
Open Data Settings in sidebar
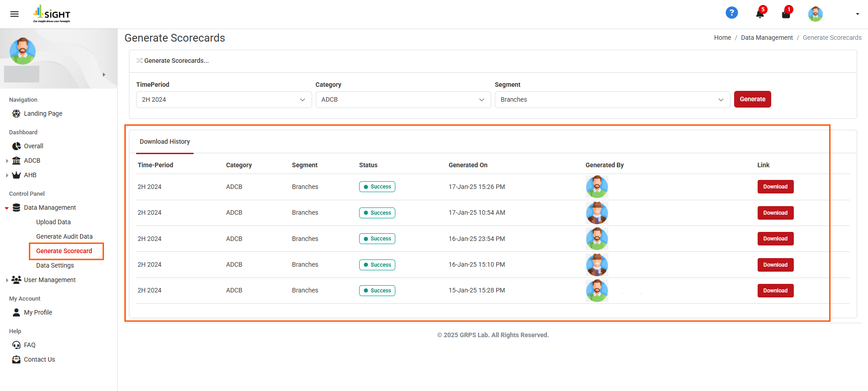pyautogui.click(x=55, y=265)
